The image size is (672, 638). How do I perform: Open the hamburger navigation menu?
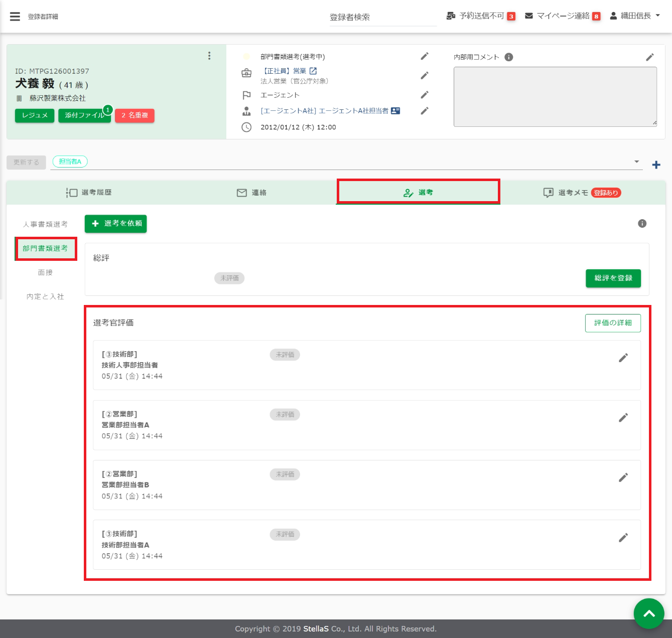(15, 17)
